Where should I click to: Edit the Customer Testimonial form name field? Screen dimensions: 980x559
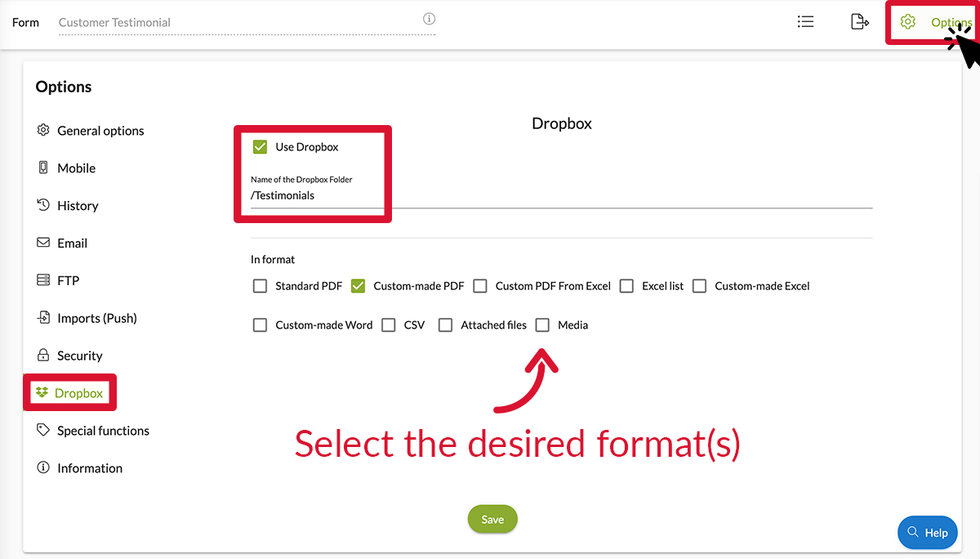click(x=247, y=23)
